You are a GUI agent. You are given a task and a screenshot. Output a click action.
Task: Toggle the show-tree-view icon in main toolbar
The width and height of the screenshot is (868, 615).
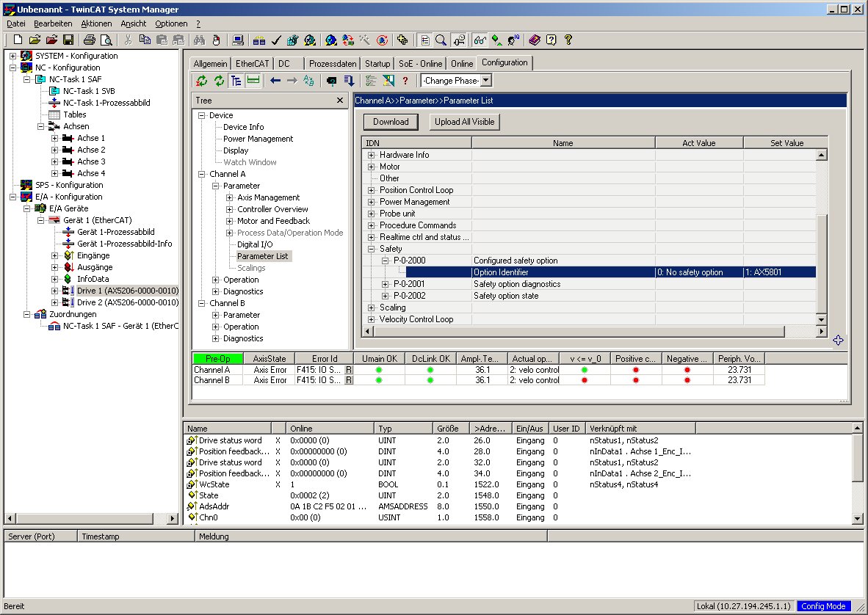tap(424, 40)
